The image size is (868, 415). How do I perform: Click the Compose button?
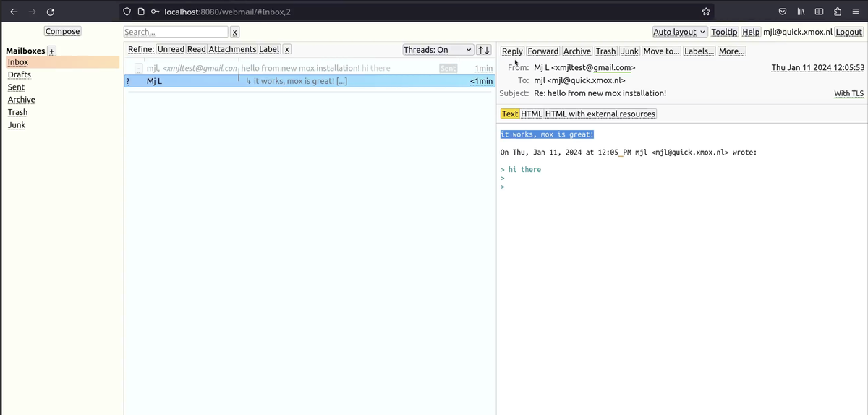63,31
